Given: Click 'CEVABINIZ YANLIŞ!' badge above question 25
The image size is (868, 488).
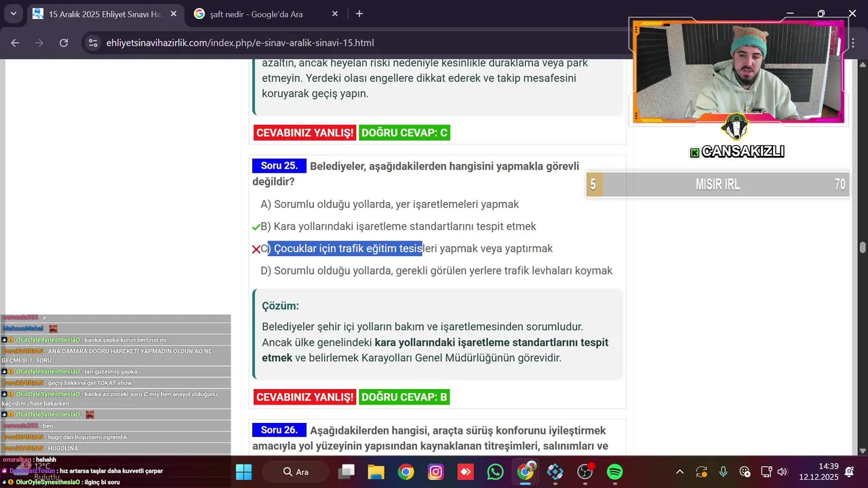Looking at the screenshot, I should point(305,133).
